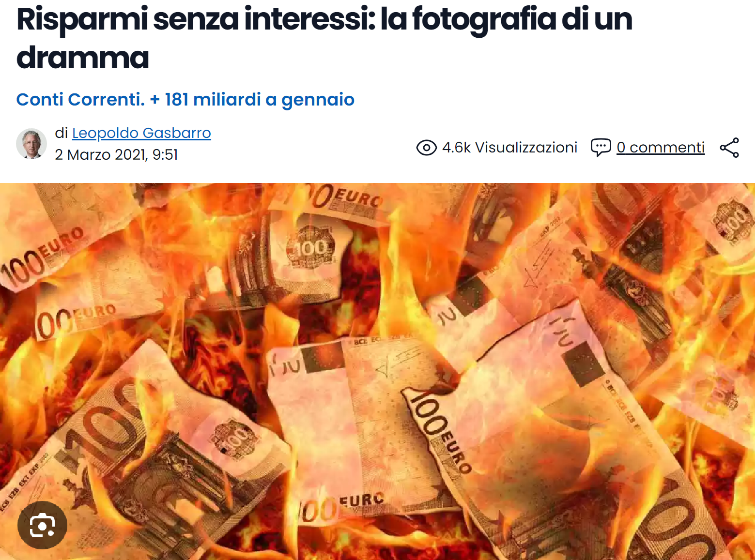Viewport: 756px width, 560px height.
Task: Click the vertical "100 EURO" text on the central banknote
Action: tap(438, 432)
